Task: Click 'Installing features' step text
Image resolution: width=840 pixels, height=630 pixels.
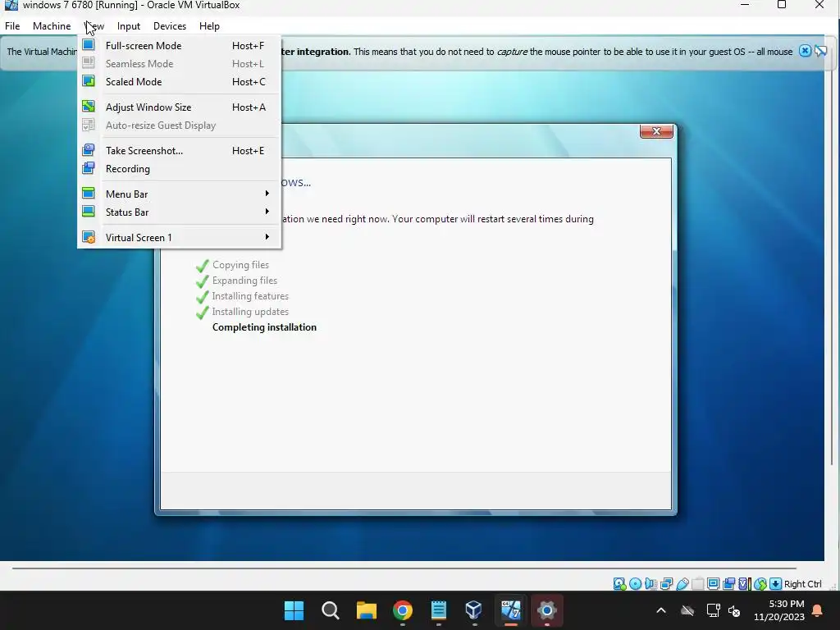Action: (250, 295)
